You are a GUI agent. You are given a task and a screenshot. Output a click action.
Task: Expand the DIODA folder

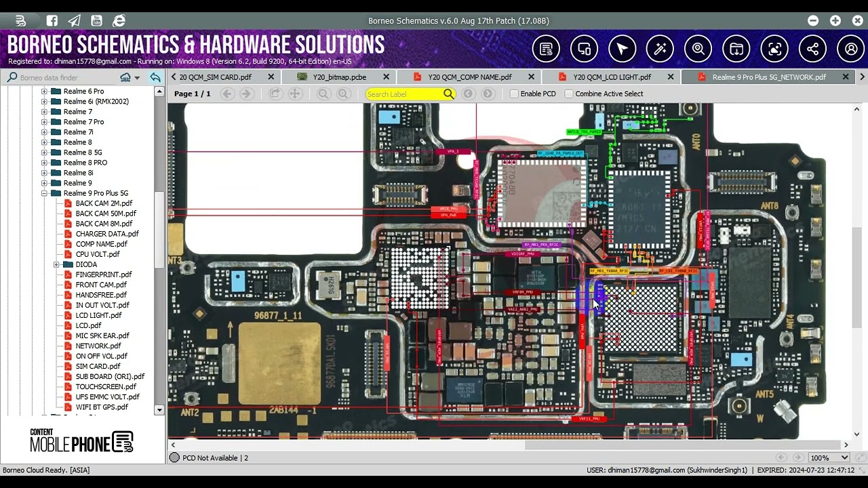tap(56, 264)
